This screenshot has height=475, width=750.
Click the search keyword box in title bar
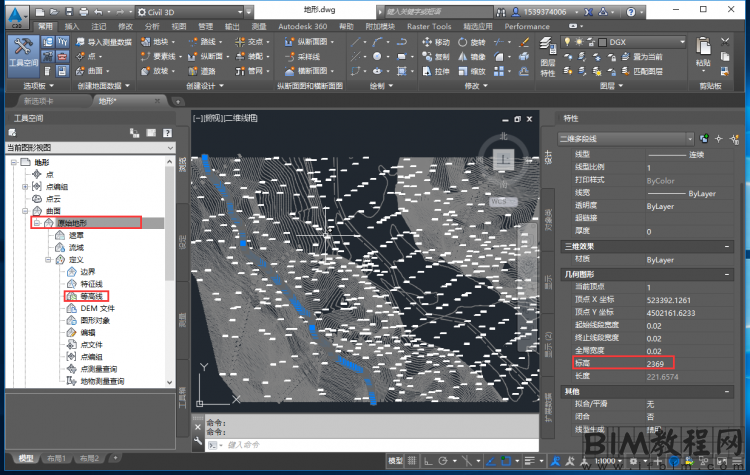(x=438, y=12)
